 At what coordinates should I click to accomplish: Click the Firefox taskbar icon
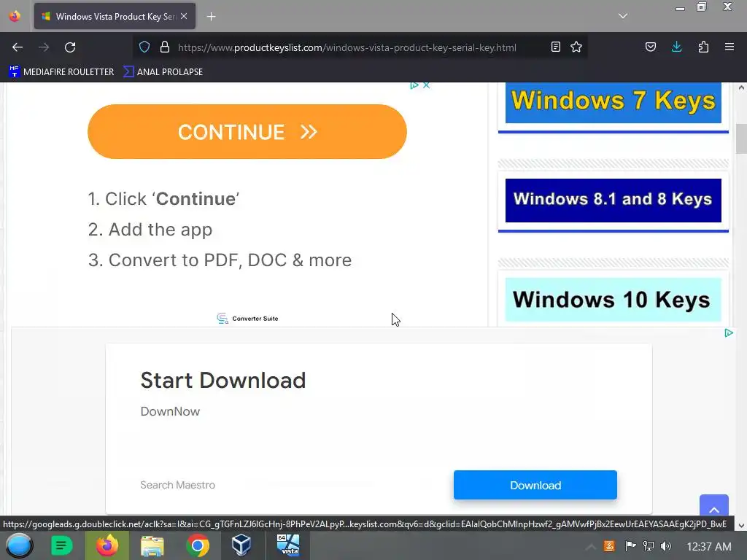pyautogui.click(x=107, y=545)
